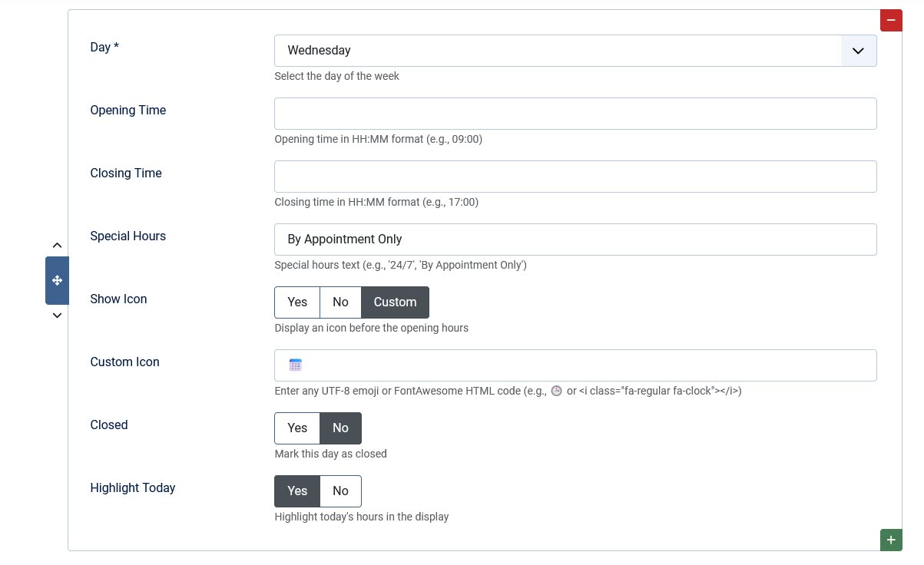
Task: Set Show Icon to Yes
Action: click(x=297, y=302)
